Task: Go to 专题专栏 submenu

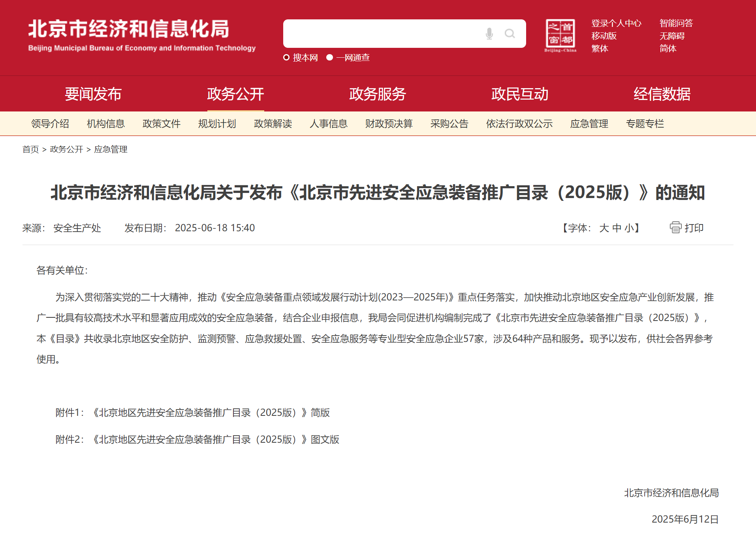Action: pyautogui.click(x=645, y=124)
